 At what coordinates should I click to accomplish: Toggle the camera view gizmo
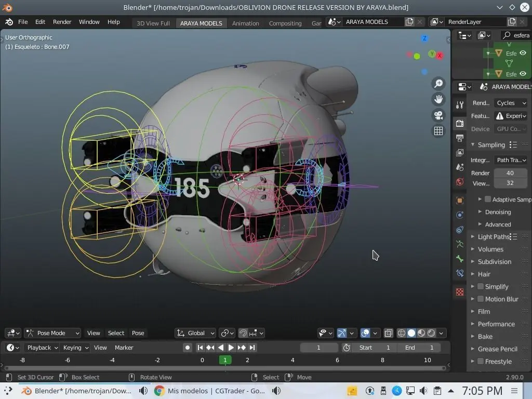[438, 115]
